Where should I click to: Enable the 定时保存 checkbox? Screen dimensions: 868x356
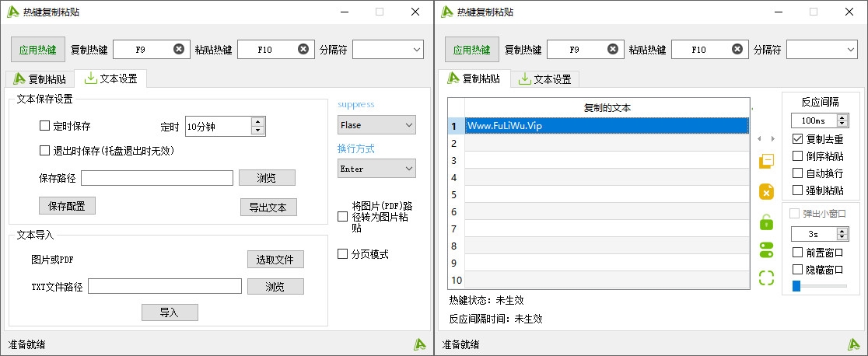pyautogui.click(x=44, y=126)
